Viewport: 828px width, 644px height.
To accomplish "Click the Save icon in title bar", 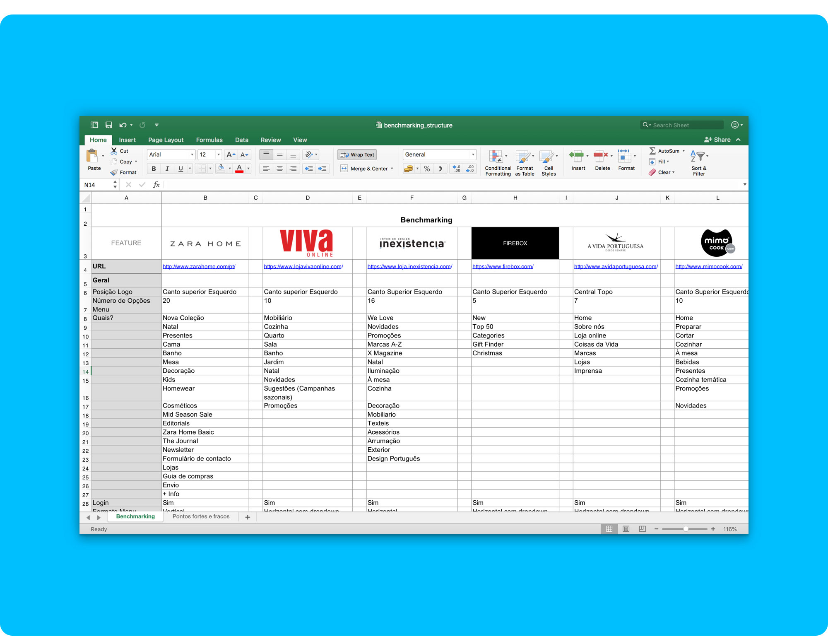I will click(x=109, y=125).
